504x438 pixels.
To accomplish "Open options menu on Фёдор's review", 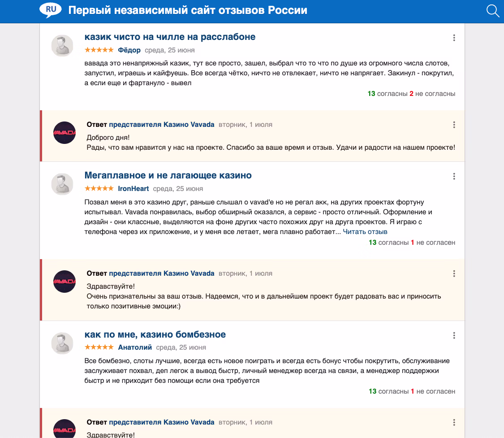I will pyautogui.click(x=454, y=38).
